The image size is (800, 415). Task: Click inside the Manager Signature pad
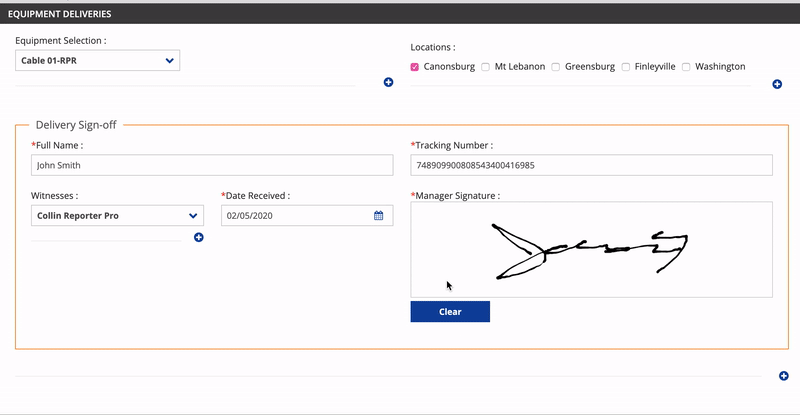tap(591, 249)
